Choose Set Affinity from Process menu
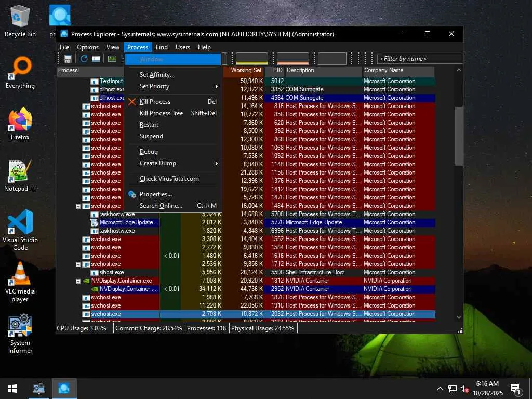 click(x=174, y=75)
